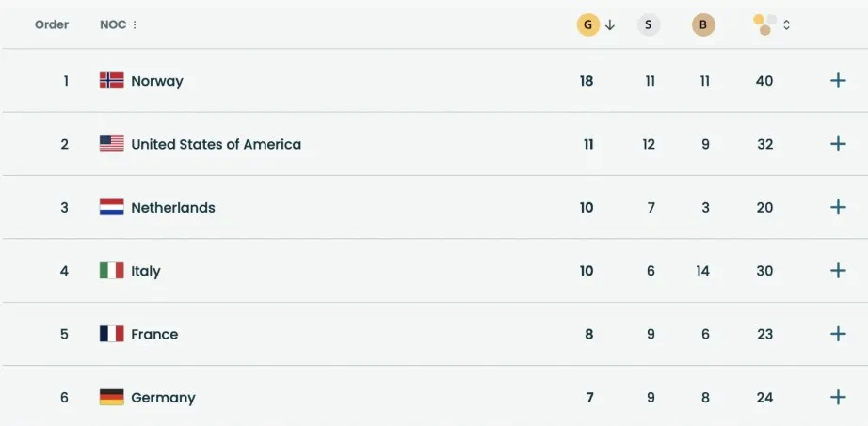This screenshot has height=426, width=868.
Task: Click the gold medal G icon
Action: coord(587,25)
